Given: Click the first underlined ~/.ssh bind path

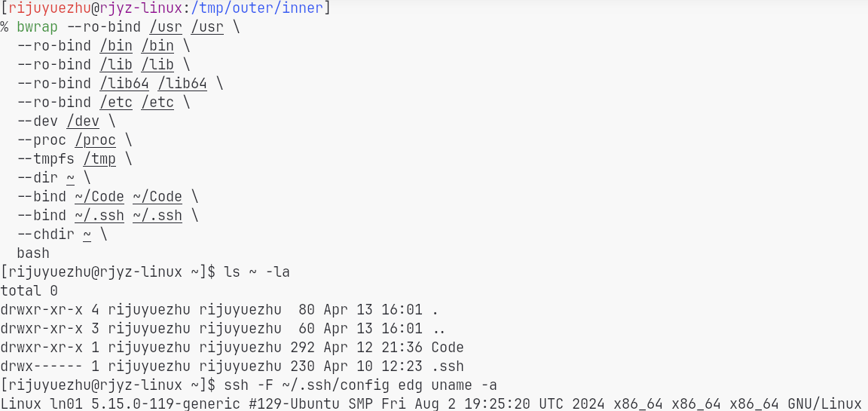Looking at the screenshot, I should [x=99, y=216].
